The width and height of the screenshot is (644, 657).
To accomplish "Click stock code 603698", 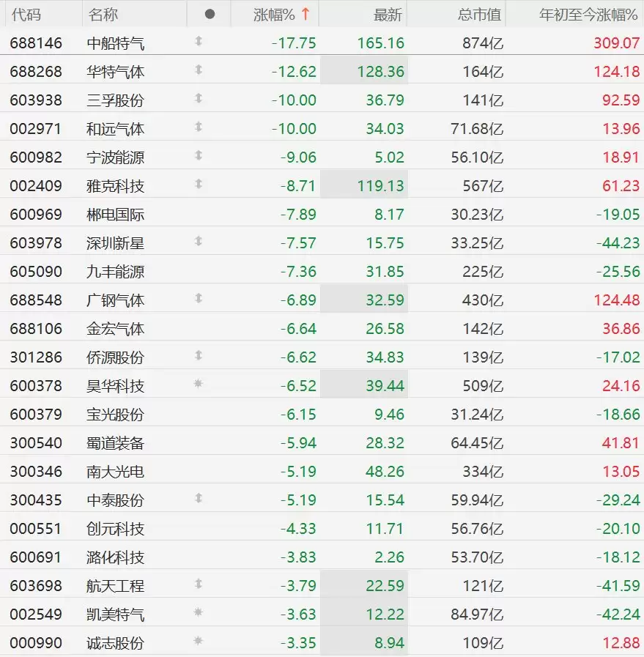I will point(36,586).
